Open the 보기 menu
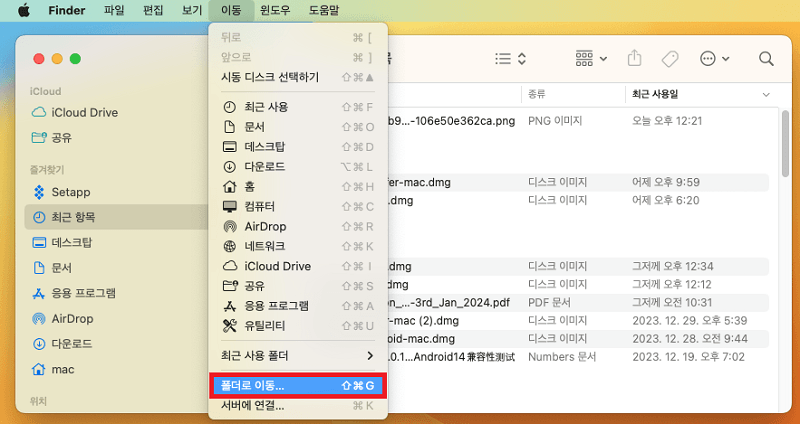Viewport: 800px width, 424px height. coord(192,10)
